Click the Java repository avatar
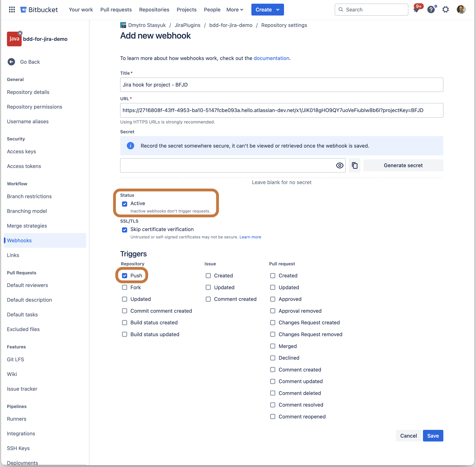476x467 pixels. [14, 39]
